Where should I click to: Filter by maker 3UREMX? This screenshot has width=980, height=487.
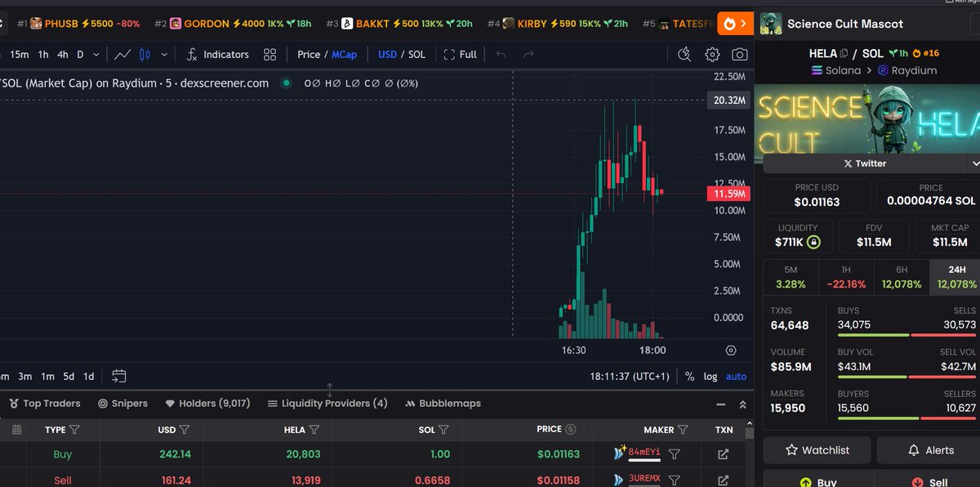(675, 480)
